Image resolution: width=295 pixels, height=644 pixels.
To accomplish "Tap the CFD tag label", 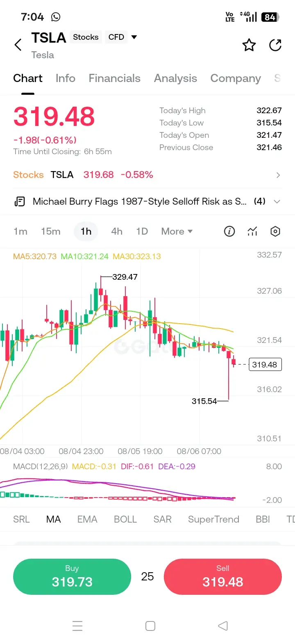I will (116, 37).
